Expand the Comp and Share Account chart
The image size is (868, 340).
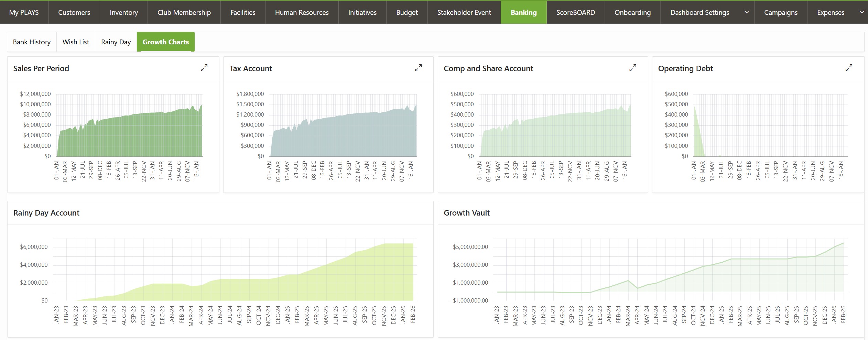[633, 68]
